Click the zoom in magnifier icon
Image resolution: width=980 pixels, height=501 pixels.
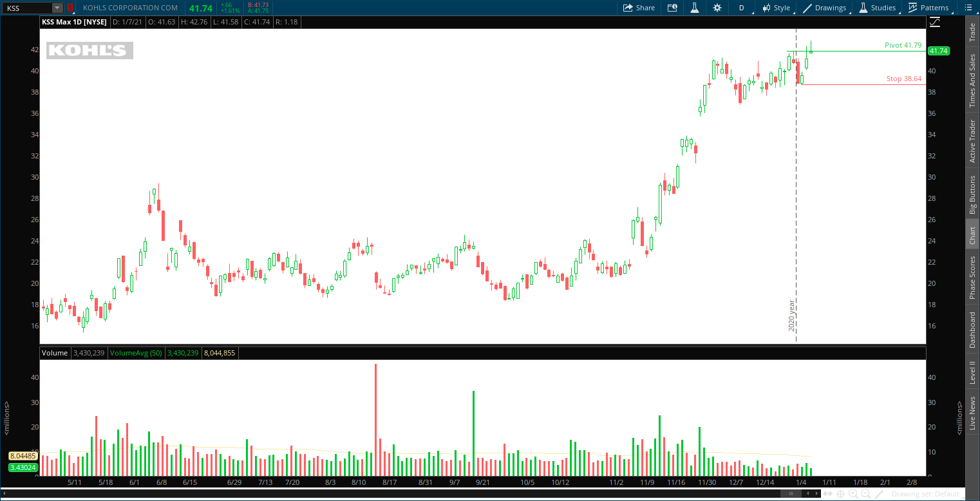pos(853,494)
